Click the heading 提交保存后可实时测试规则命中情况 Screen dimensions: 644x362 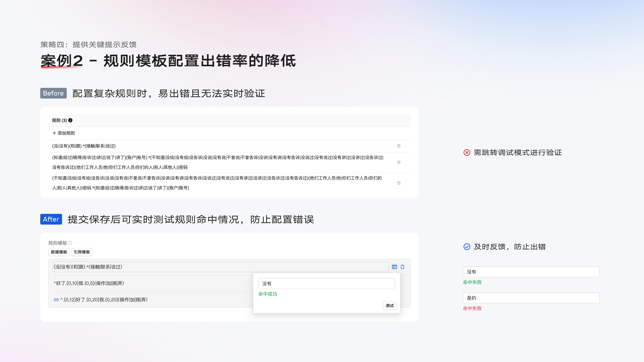[191, 219]
